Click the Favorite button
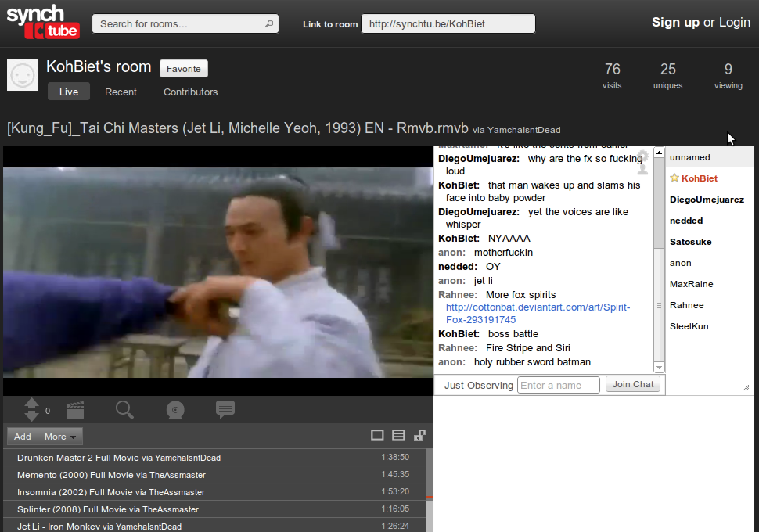This screenshot has height=532, width=759. [x=184, y=69]
